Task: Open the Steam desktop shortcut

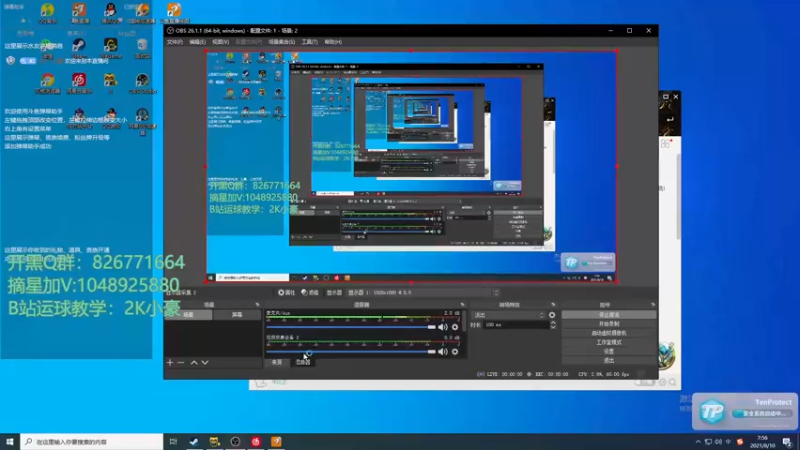Action: pyautogui.click(x=79, y=48)
